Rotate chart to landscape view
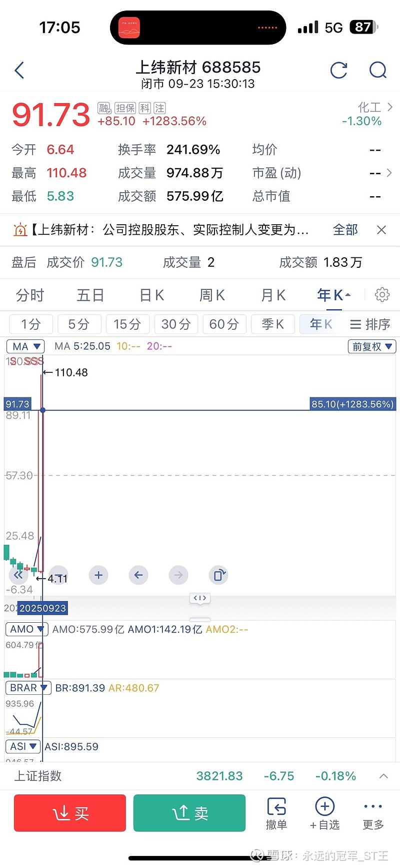Image resolution: width=400 pixels, height=868 pixels. click(219, 575)
